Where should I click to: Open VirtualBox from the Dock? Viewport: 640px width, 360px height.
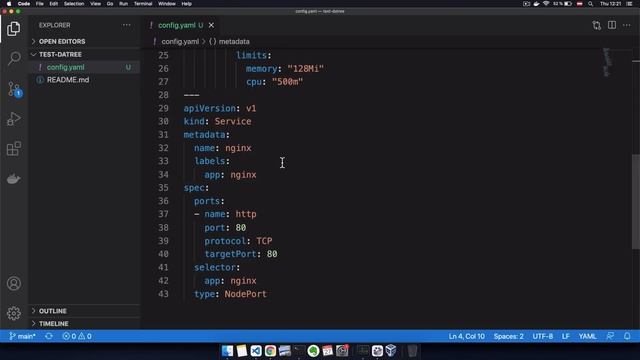[391, 351]
